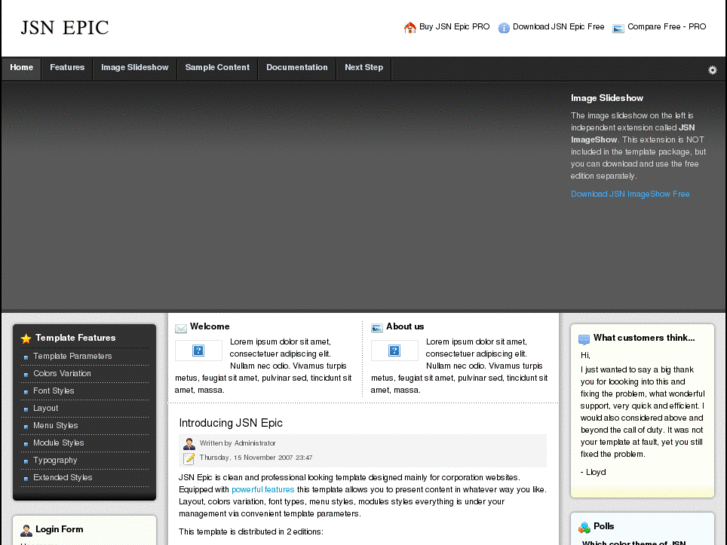727x545 pixels.
Task: Click the star icon in Template Features
Action: click(26, 339)
